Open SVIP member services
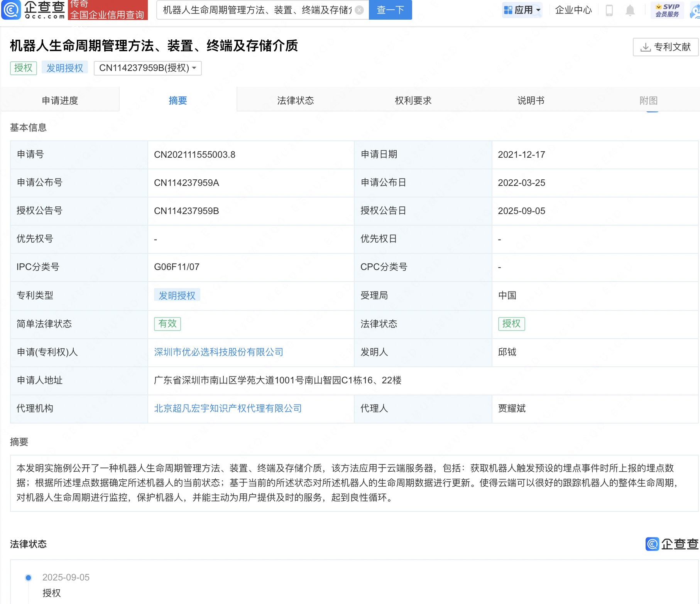Screen dimensions: 700x604 coord(667,10)
